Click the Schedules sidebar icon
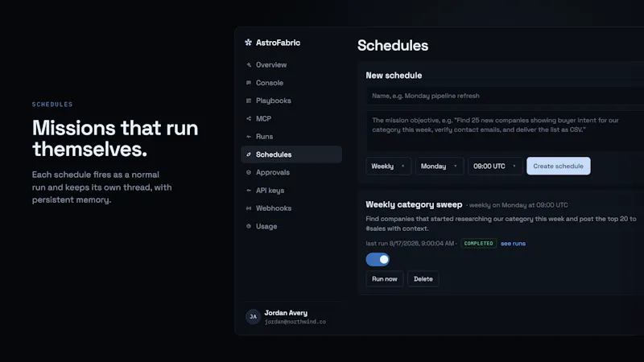 pos(249,154)
